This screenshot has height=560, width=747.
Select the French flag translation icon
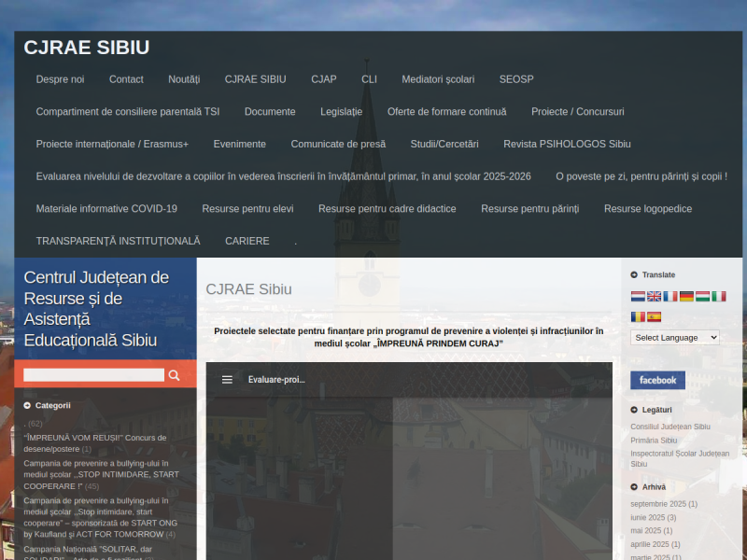(x=670, y=297)
